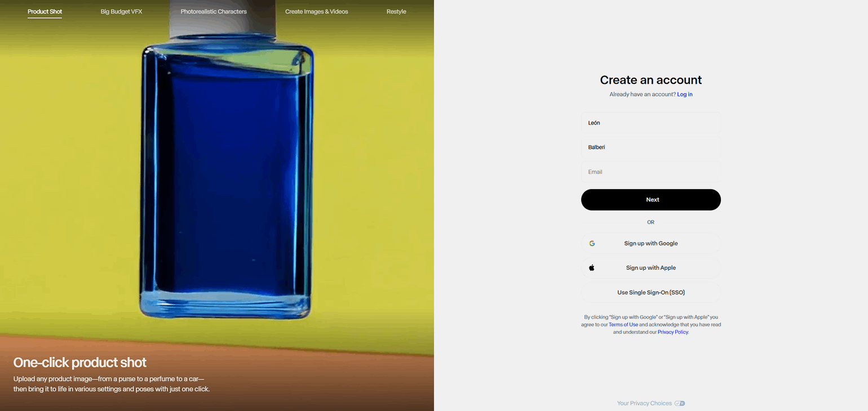Open the Terms of Use link
Viewport: 868px width, 411px height.
[623, 325]
